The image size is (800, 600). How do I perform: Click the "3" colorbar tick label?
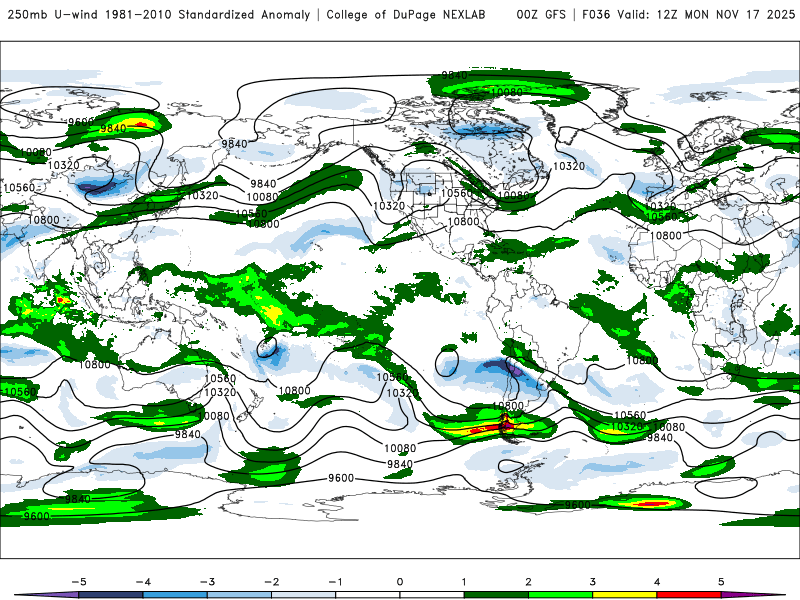pyautogui.click(x=593, y=582)
